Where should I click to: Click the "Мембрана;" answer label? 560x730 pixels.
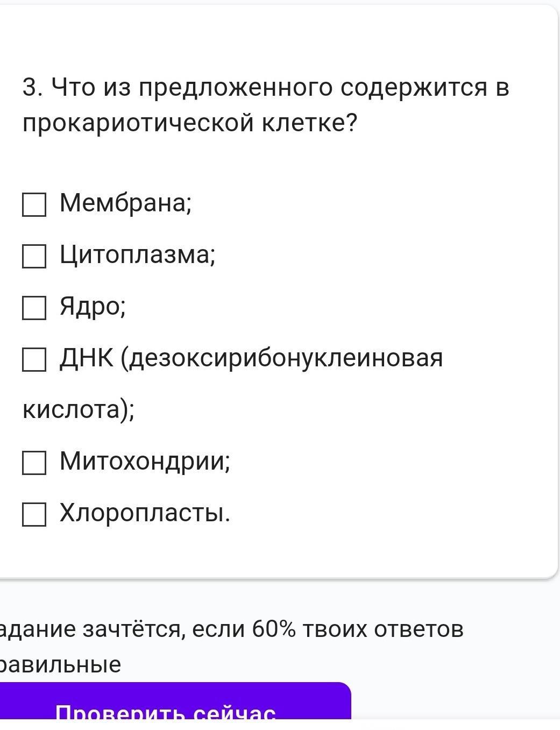pyautogui.click(x=125, y=203)
